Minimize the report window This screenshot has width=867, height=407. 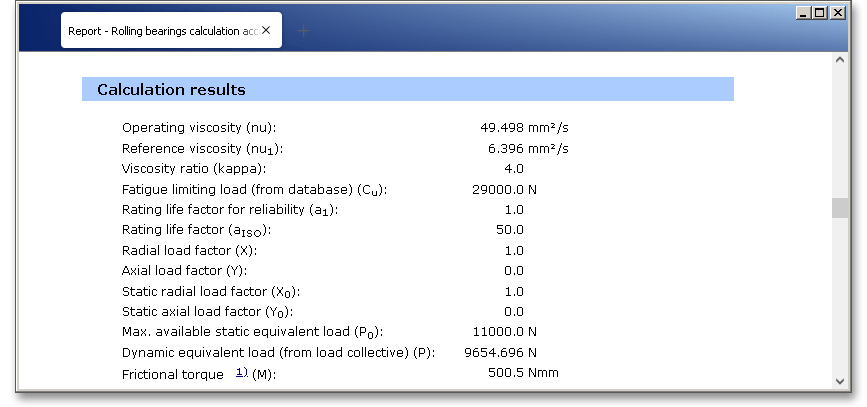pyautogui.click(x=804, y=12)
